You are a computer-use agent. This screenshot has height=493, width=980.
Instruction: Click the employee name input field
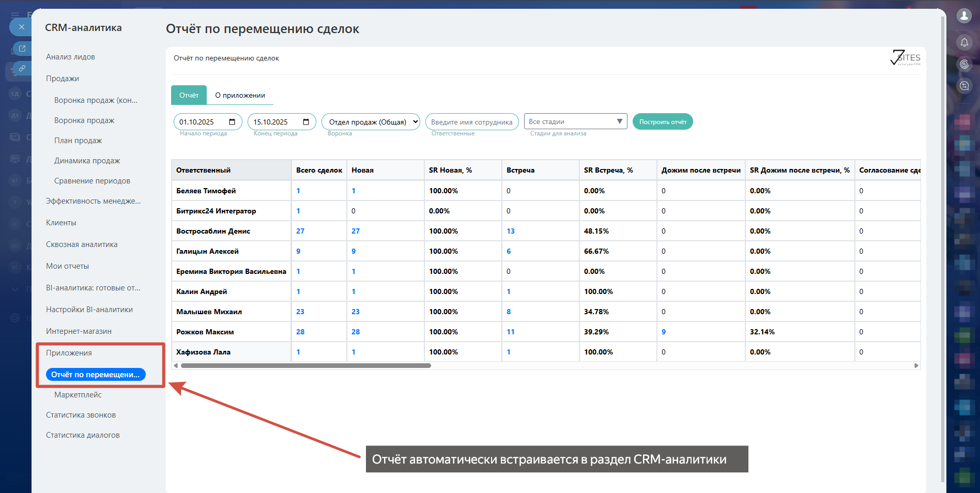[x=471, y=122]
